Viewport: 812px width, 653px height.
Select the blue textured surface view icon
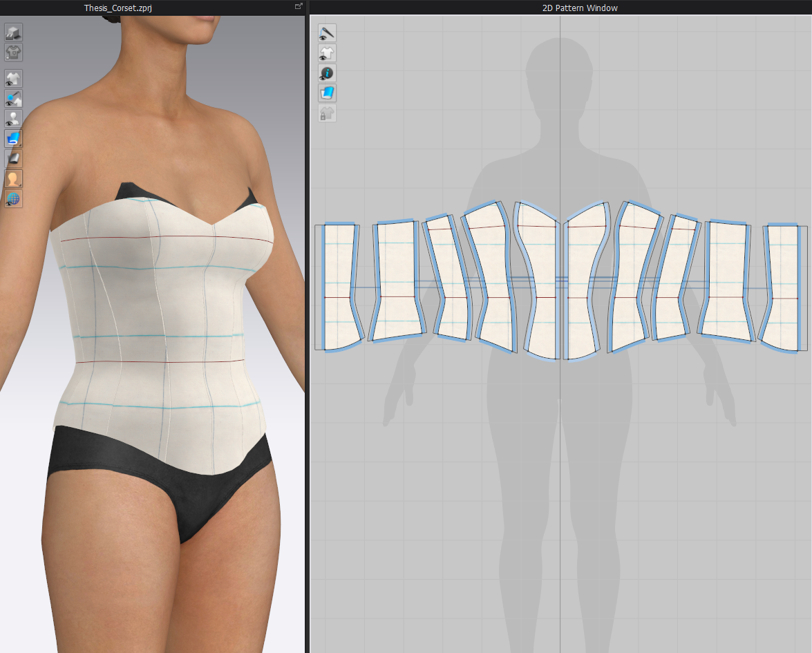point(12,138)
